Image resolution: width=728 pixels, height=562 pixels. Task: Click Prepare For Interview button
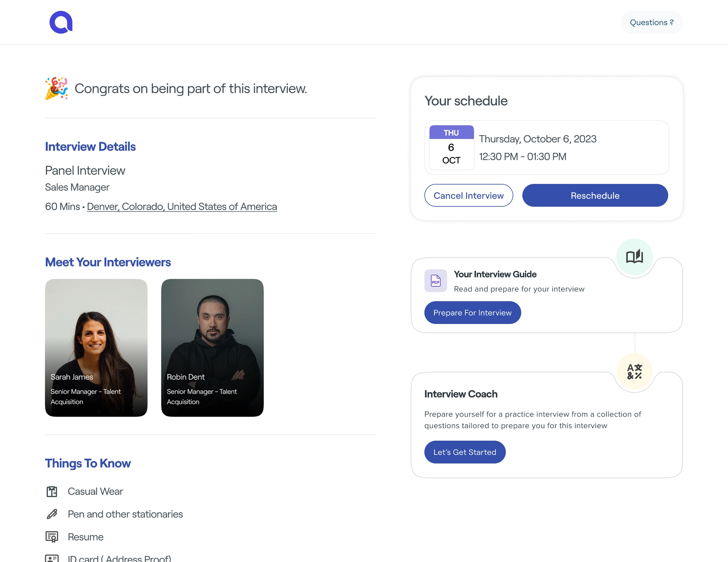(x=472, y=313)
